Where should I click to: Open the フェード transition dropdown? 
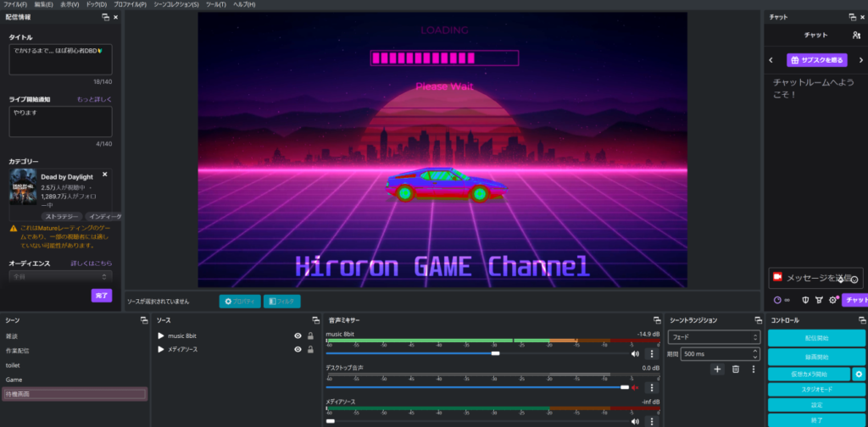712,337
